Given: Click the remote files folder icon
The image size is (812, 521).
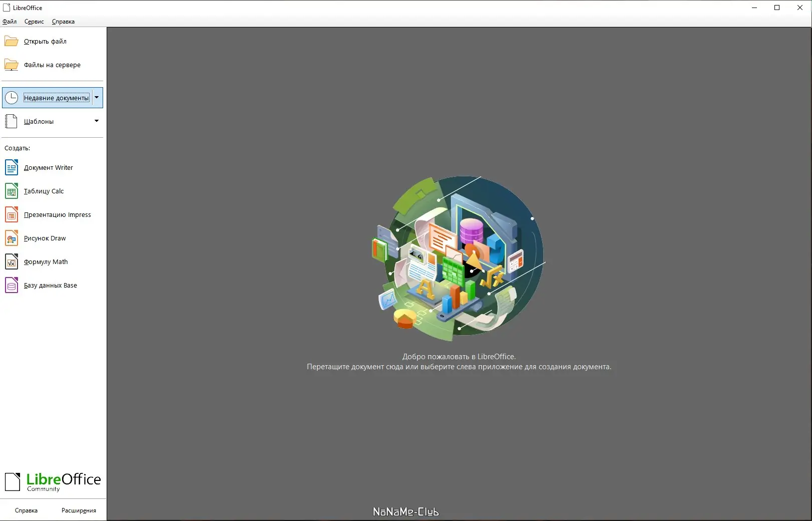Looking at the screenshot, I should pos(12,65).
